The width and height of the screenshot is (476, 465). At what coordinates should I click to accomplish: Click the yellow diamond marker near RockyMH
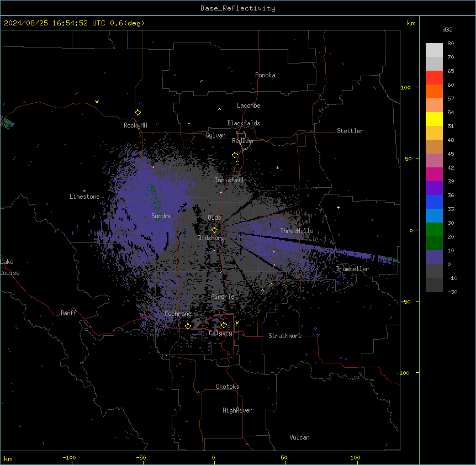click(x=138, y=113)
